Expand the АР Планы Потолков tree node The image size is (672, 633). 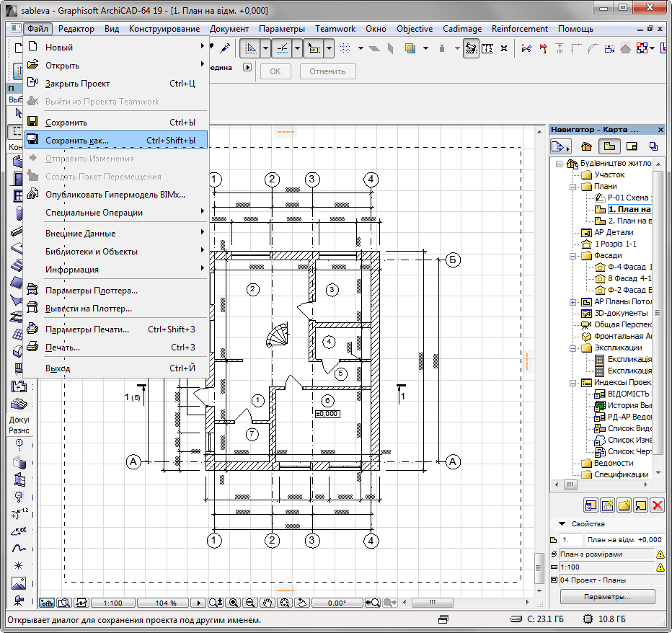tap(573, 302)
